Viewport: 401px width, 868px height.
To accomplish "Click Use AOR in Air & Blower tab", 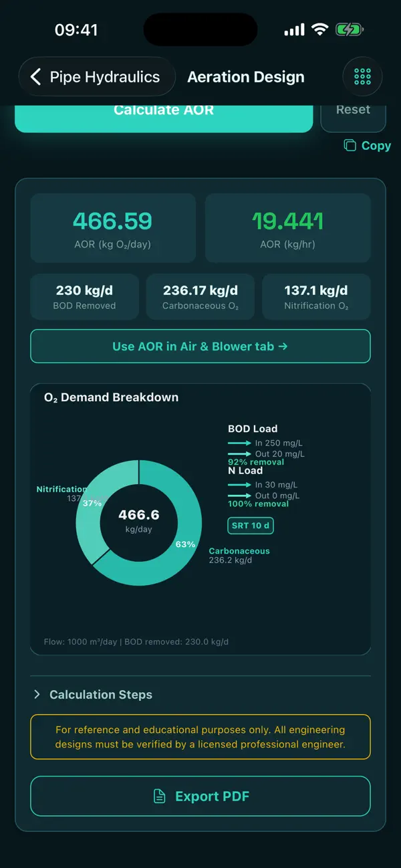I will pos(200,346).
